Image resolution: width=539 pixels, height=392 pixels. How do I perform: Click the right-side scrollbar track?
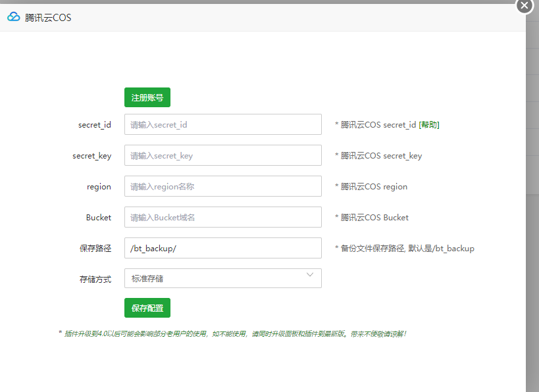tap(534, 197)
